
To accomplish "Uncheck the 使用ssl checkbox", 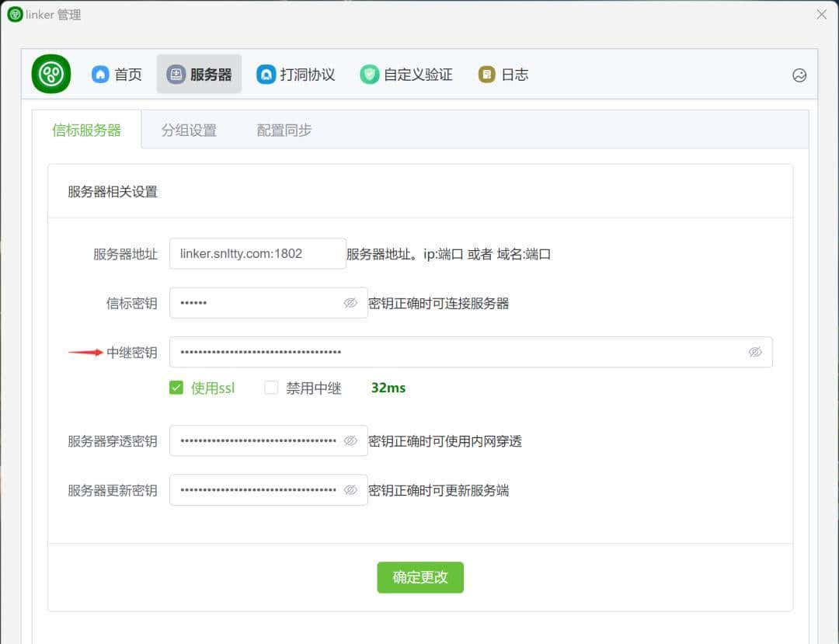I will (176, 386).
